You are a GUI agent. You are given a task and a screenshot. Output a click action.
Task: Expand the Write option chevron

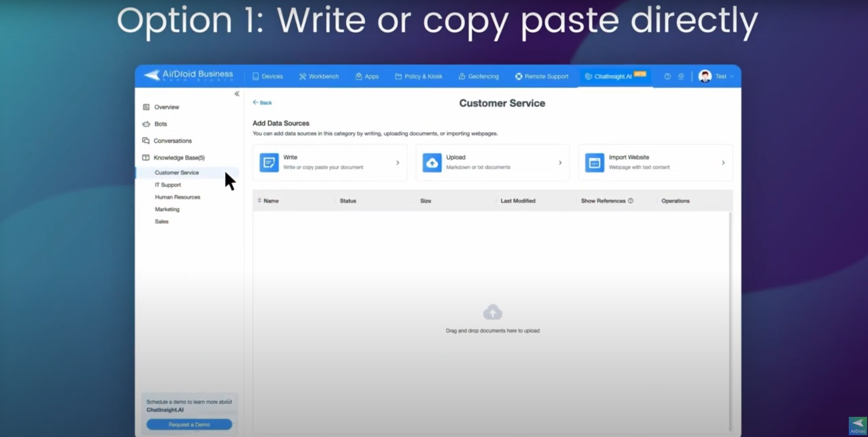[398, 163]
